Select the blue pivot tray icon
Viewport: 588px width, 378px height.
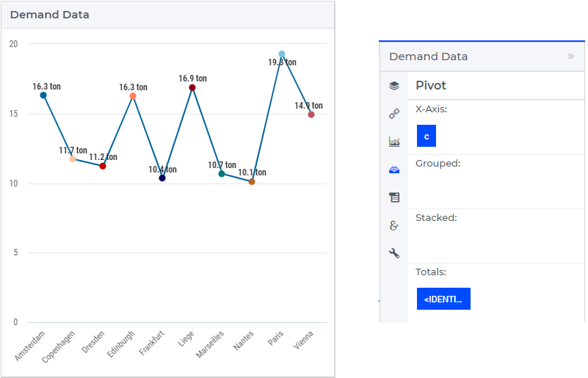tap(393, 170)
